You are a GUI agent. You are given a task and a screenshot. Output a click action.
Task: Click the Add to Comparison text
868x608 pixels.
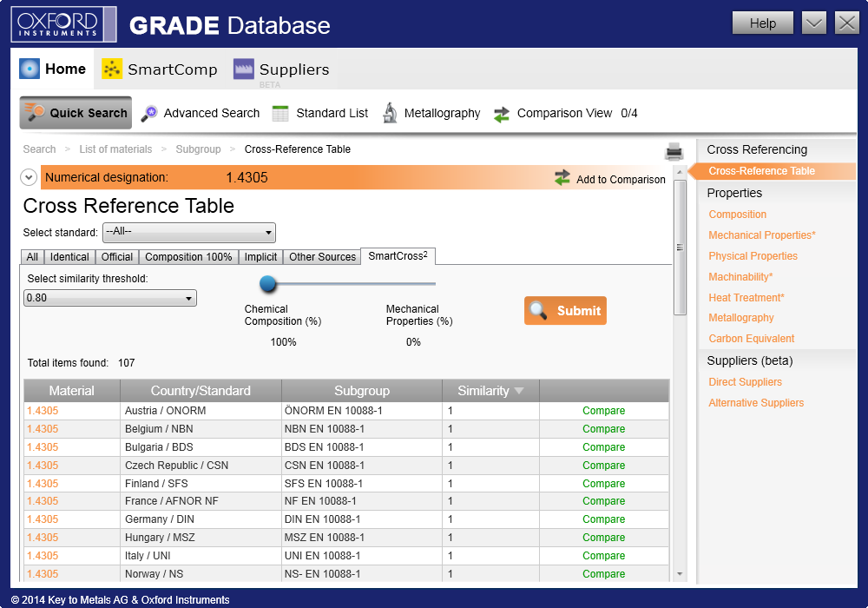[621, 180]
